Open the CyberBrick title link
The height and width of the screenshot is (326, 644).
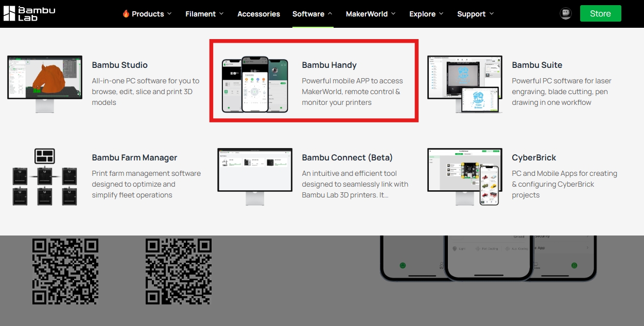point(534,157)
